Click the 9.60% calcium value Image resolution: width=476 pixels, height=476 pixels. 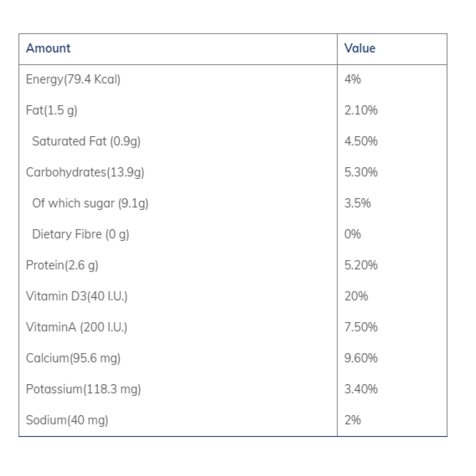[361, 358]
